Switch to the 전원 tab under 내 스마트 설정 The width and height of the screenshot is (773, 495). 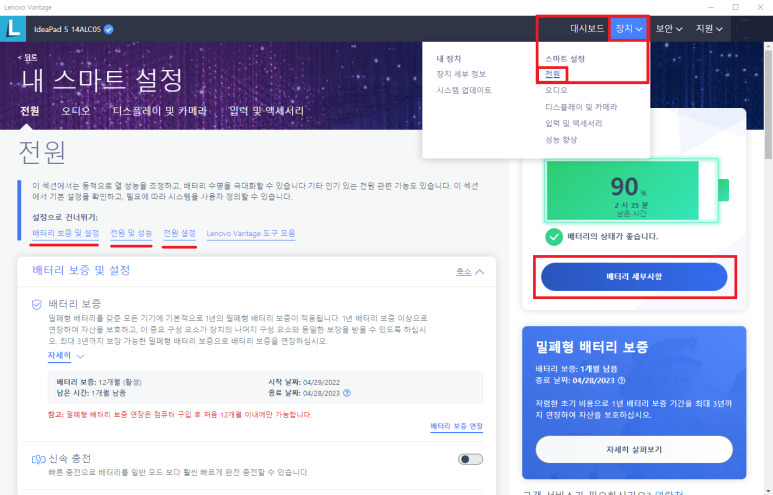click(x=30, y=111)
